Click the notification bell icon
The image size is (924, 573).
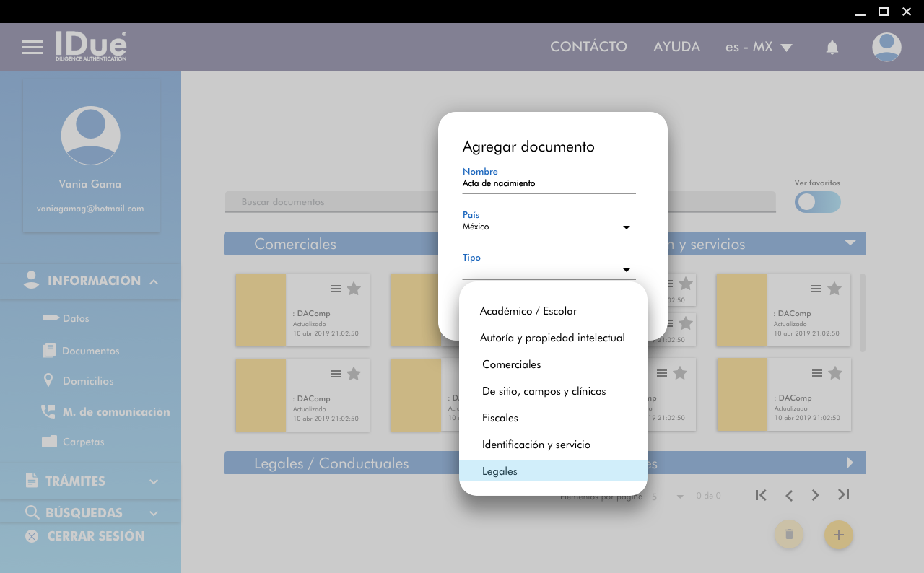[x=832, y=48]
